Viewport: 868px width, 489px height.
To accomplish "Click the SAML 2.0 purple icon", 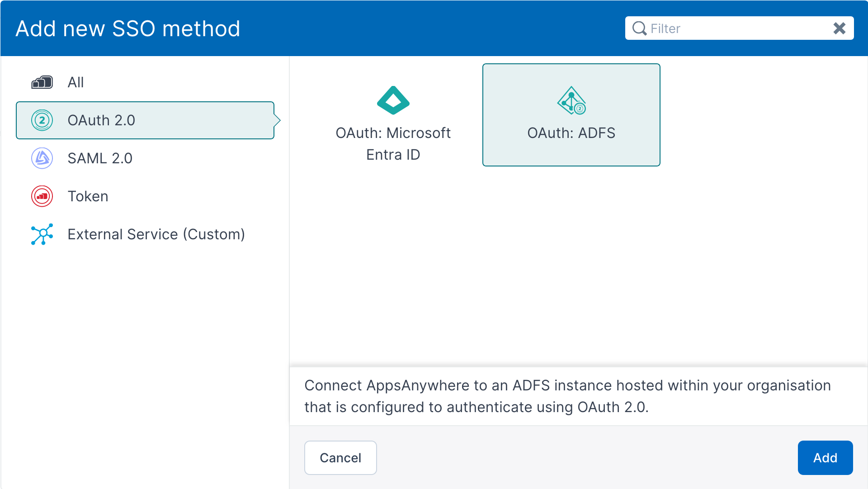I will [x=42, y=158].
